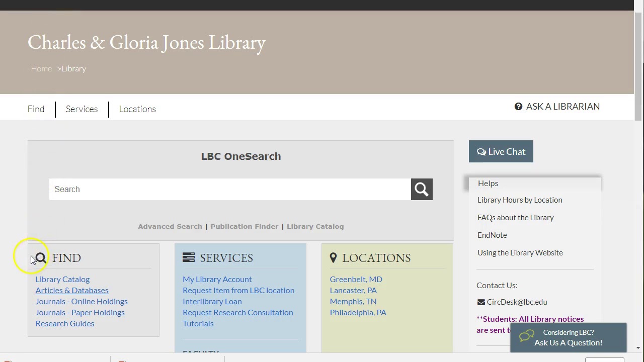
Task: Open the Locations navigation menu
Action: [x=137, y=109]
